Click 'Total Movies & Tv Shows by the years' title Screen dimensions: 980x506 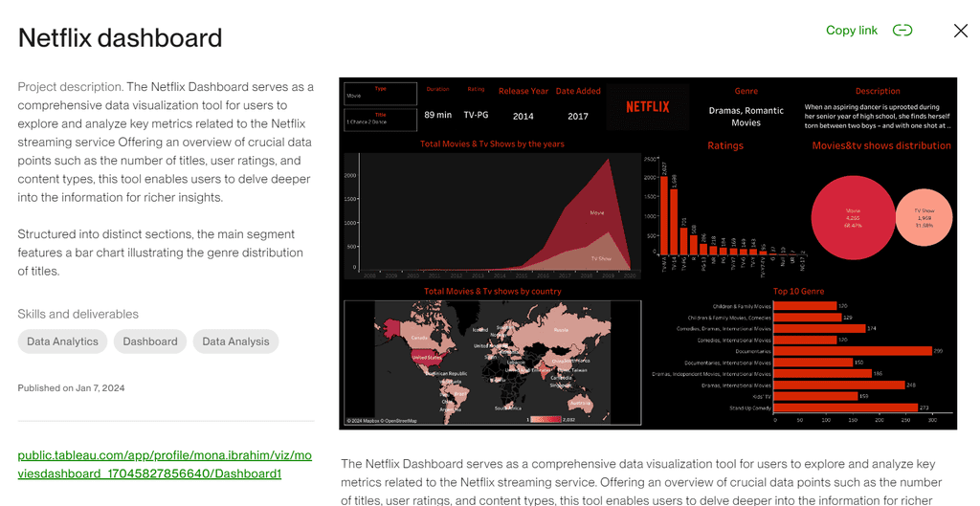pos(492,143)
